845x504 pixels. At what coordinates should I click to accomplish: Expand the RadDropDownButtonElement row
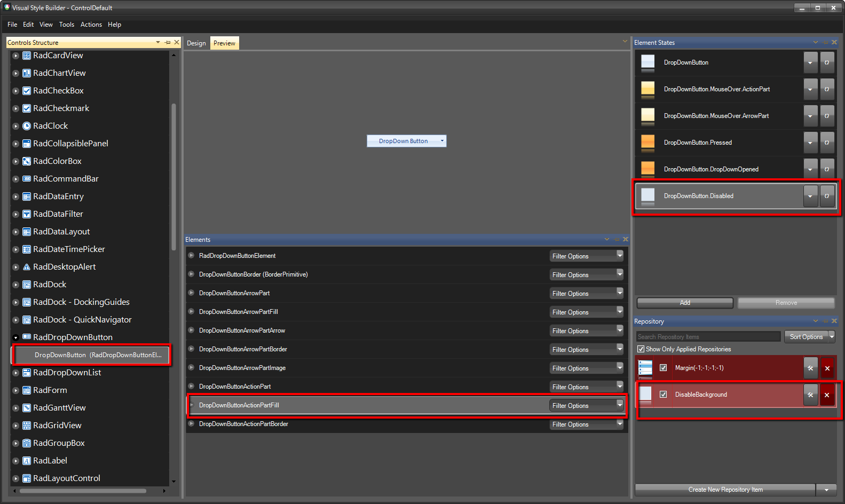click(x=191, y=256)
